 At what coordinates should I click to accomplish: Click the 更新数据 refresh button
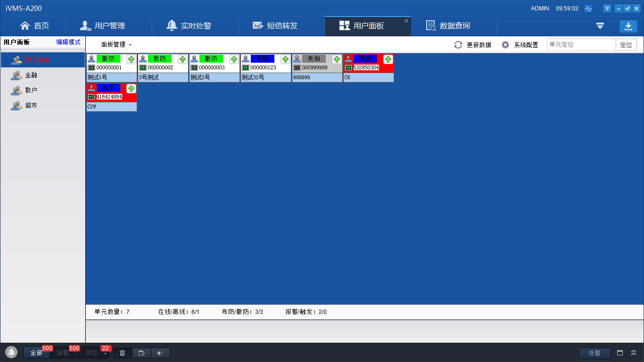tap(472, 45)
